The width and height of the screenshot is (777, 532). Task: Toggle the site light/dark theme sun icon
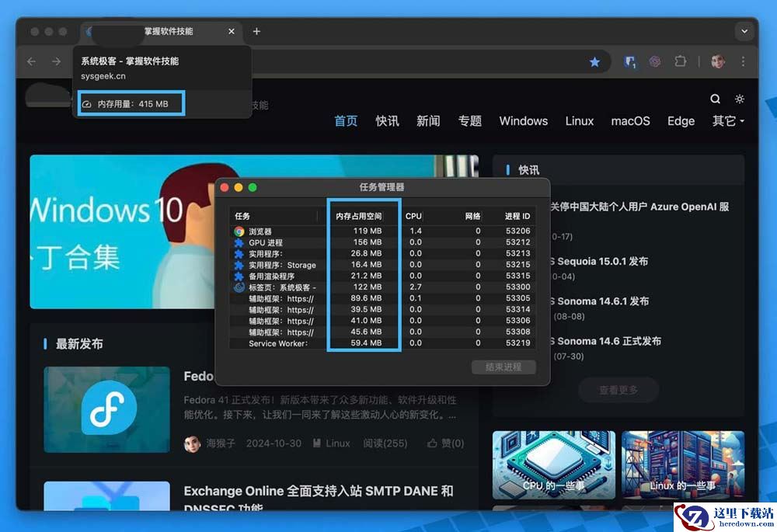pos(740,99)
